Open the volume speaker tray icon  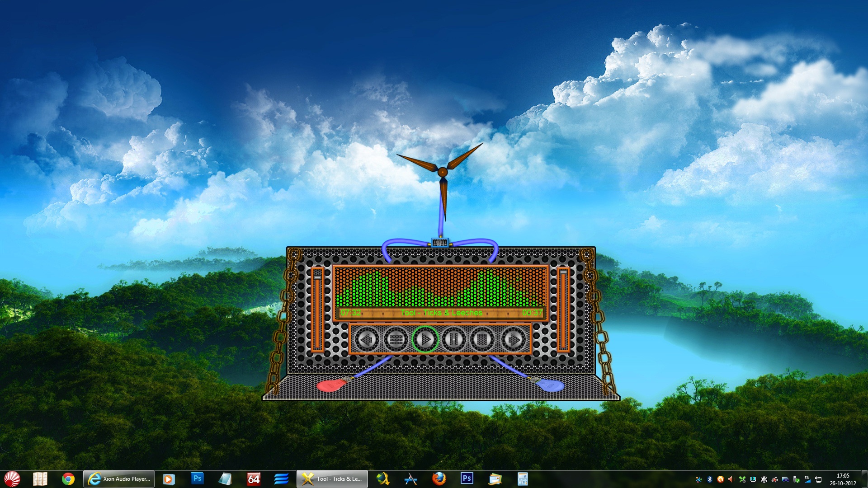(x=731, y=479)
